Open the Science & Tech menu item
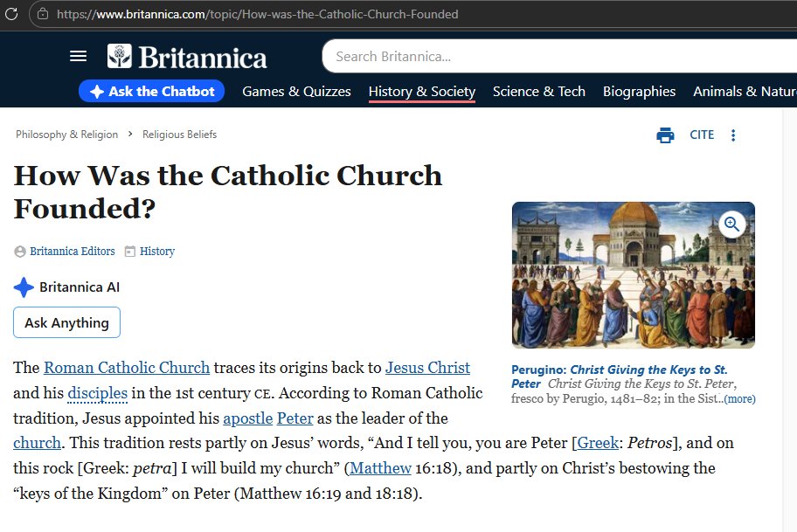Screen dimensions: 797x532 [539, 92]
